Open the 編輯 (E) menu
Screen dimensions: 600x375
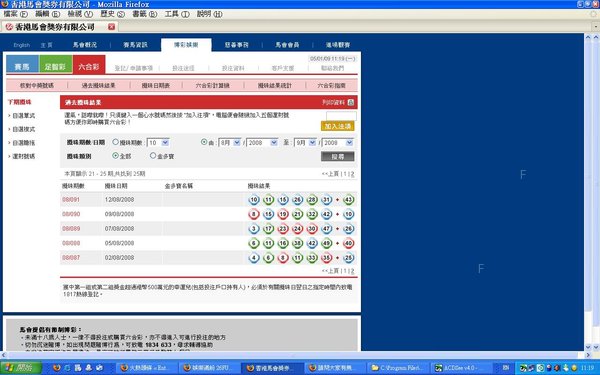click(47, 14)
